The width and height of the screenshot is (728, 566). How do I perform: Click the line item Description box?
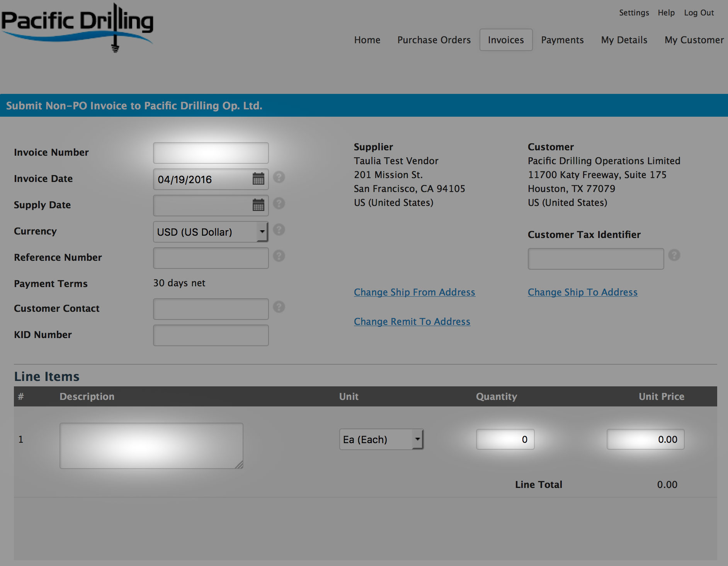point(151,446)
